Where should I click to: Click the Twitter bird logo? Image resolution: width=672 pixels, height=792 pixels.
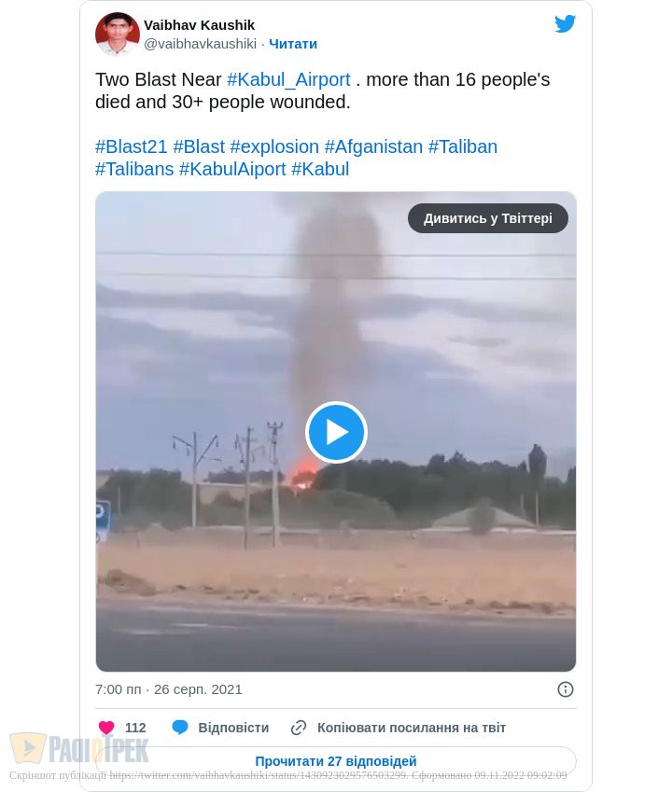click(565, 23)
